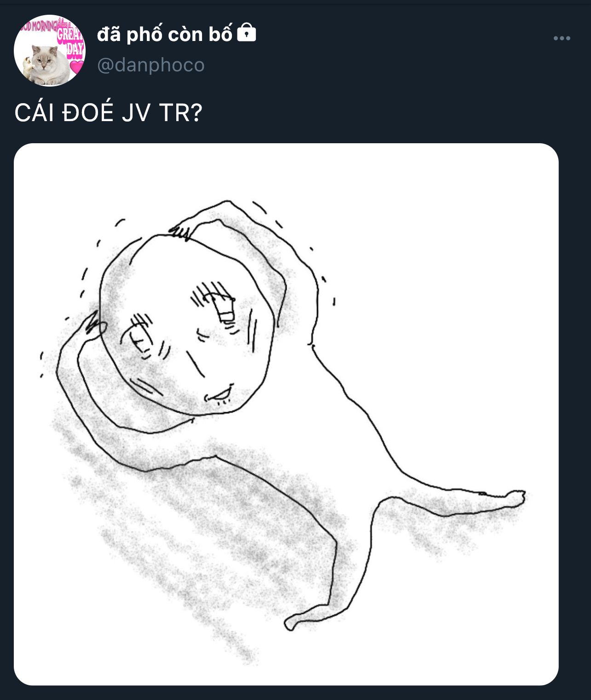
Task: Open the @danphoco handle link
Action: pos(151,65)
